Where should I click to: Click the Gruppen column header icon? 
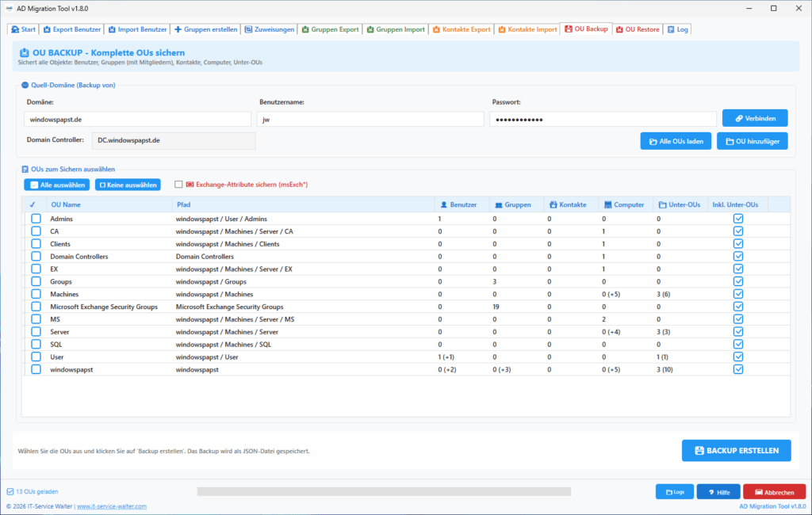tap(499, 205)
